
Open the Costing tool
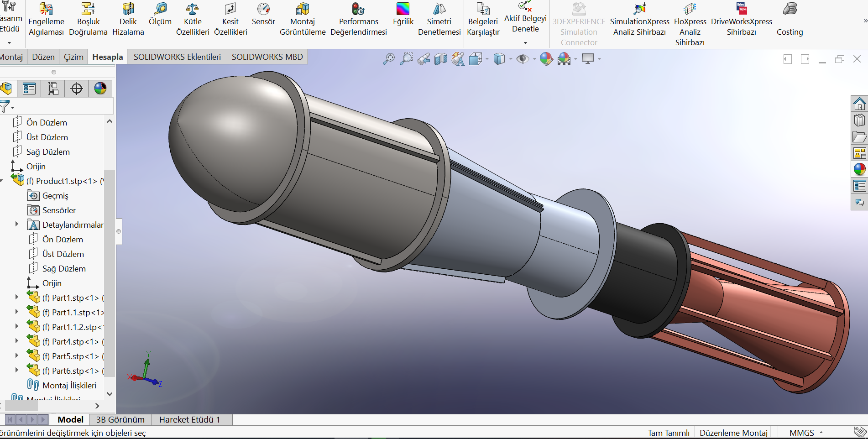pos(790,20)
